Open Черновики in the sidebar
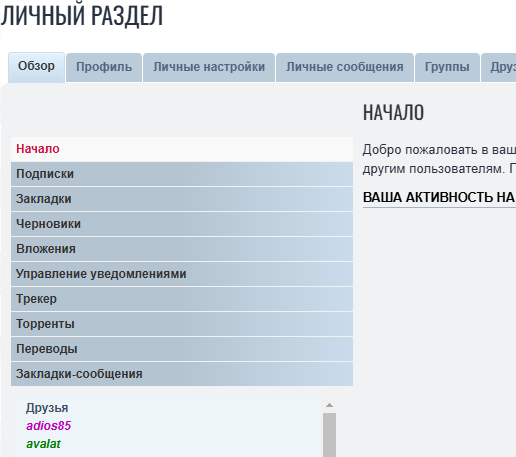This screenshot has height=457, width=516. coord(182,224)
